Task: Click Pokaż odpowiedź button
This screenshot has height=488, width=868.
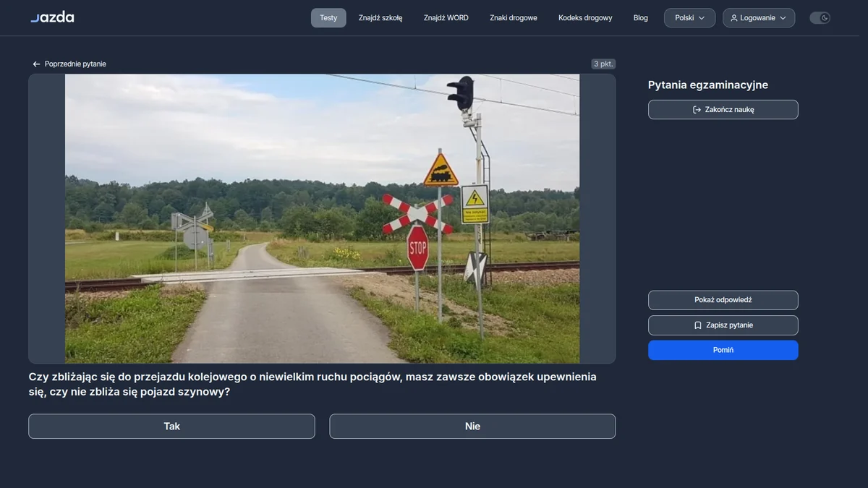Action: [723, 300]
